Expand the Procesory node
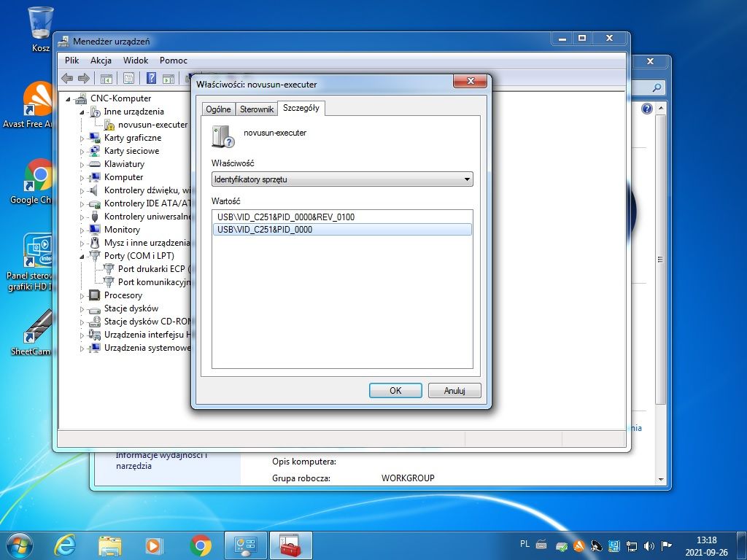Image resolution: width=747 pixels, height=560 pixels. click(x=82, y=296)
